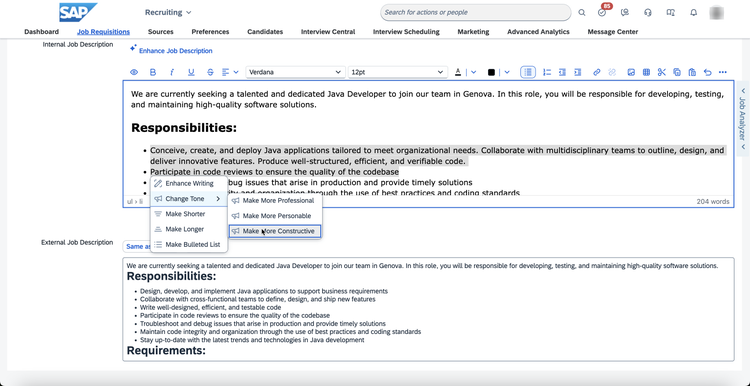Click the headset support icon
750x386 pixels.
(x=648, y=12)
